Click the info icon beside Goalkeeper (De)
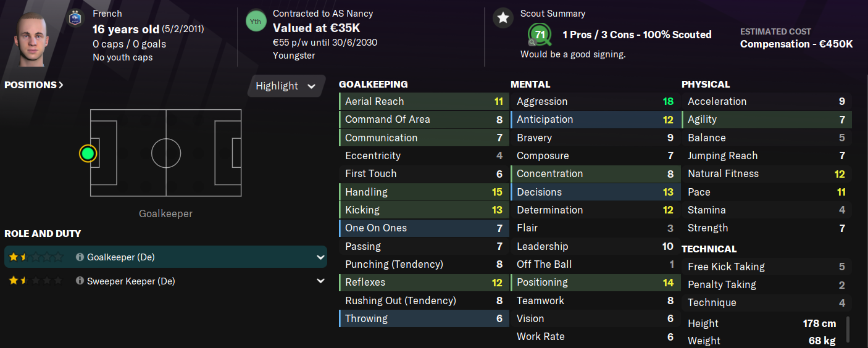 coord(80,257)
